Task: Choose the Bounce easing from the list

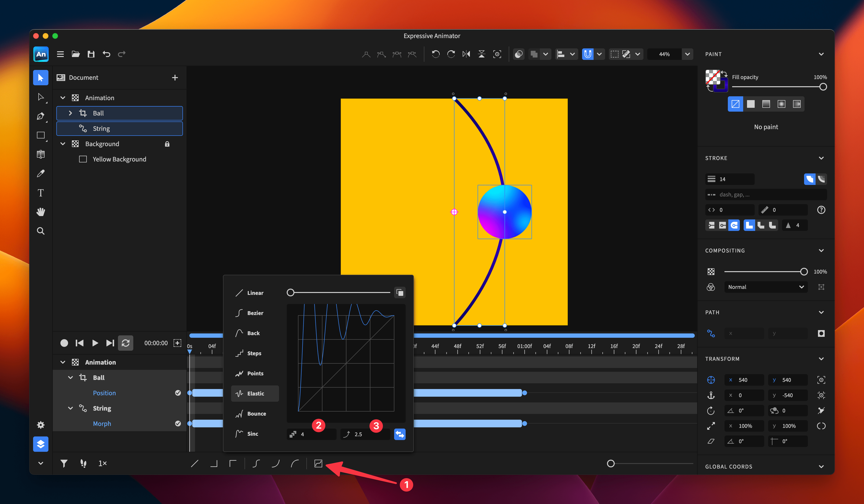Action: click(255, 413)
